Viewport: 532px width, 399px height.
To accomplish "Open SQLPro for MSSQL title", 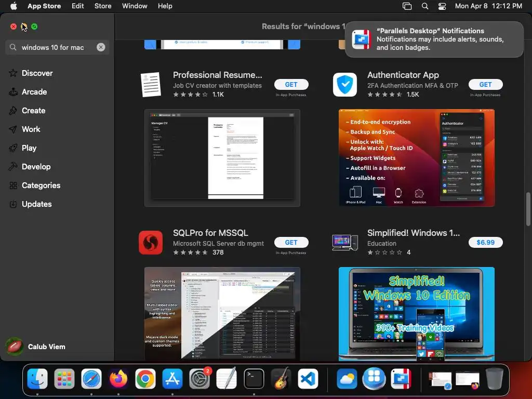I will [x=210, y=233].
